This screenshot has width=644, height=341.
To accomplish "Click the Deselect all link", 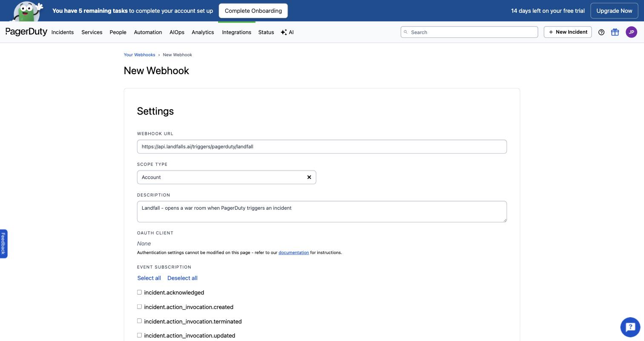I will click(x=182, y=278).
